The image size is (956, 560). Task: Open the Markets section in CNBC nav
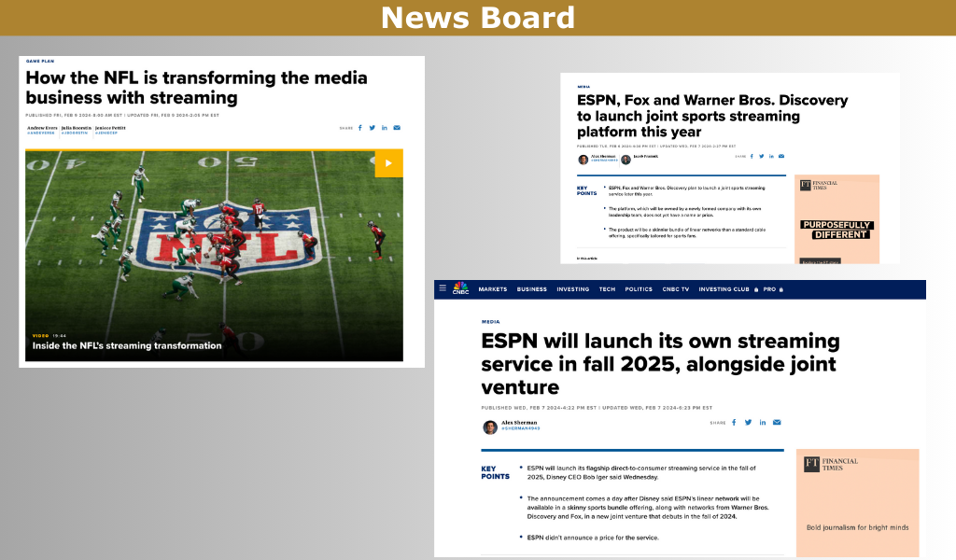[x=493, y=289]
